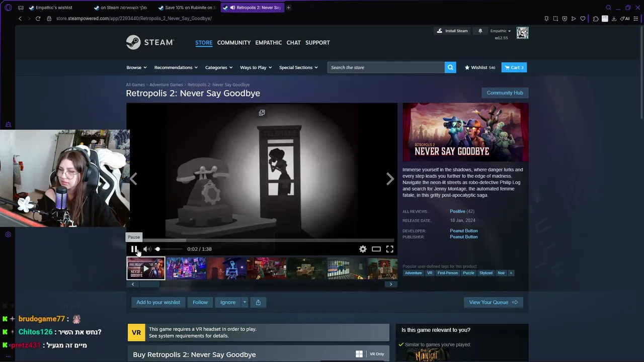Open View Your Queue
The width and height of the screenshot is (644, 362).
494,302
